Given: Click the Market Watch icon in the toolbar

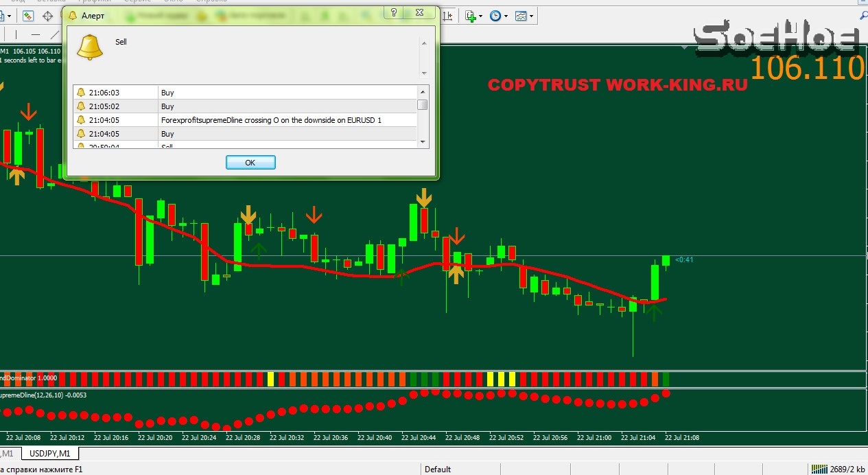Looking at the screenshot, I should coord(27,16).
